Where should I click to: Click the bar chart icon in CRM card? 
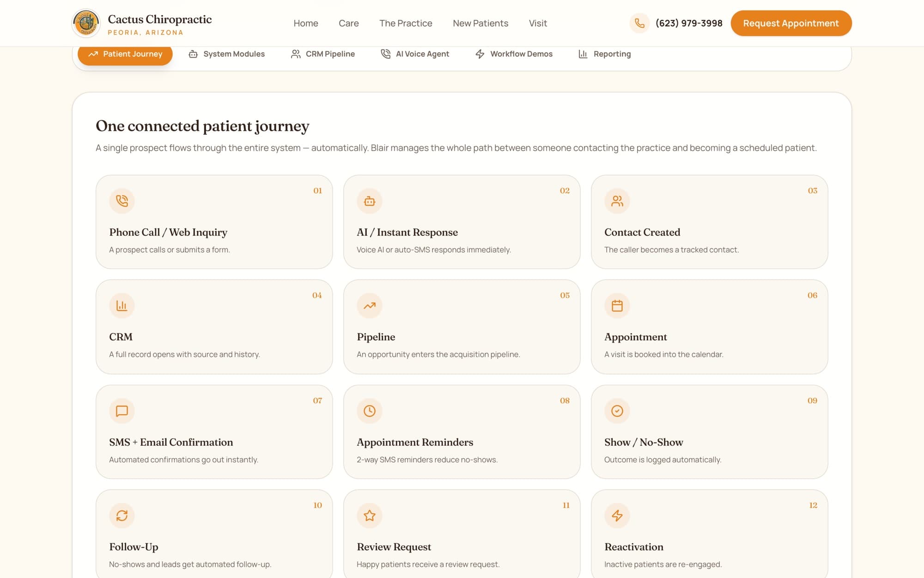coord(122,306)
